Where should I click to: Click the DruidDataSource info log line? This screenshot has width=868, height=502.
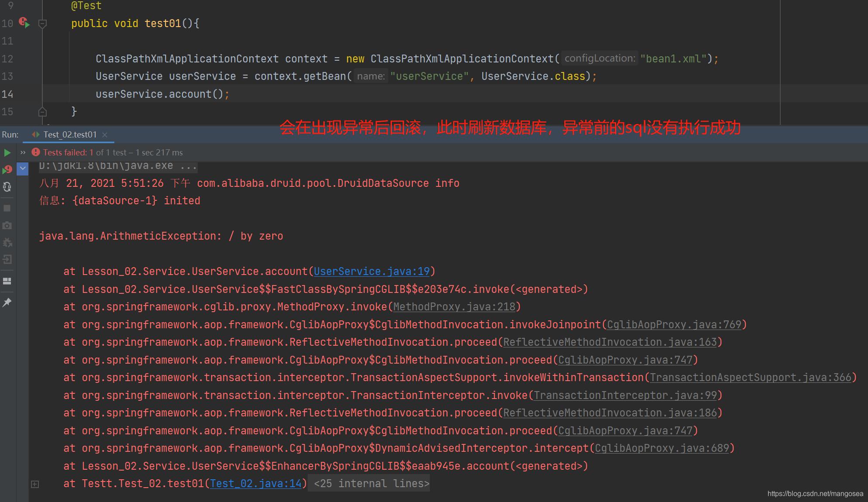tap(249, 183)
